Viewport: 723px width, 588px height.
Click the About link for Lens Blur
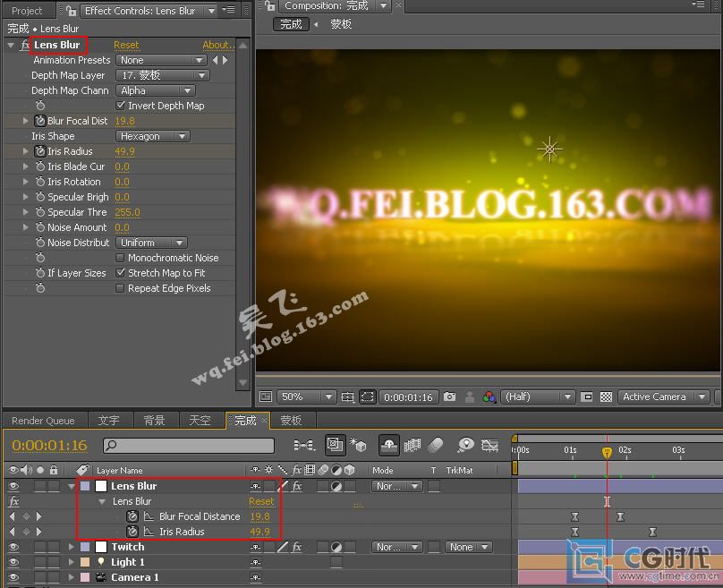click(218, 45)
